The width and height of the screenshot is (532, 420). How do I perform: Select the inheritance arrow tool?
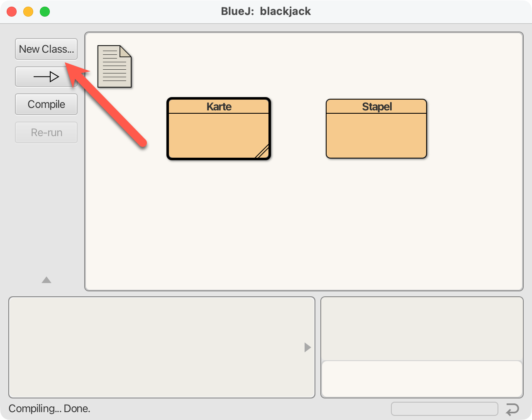46,77
